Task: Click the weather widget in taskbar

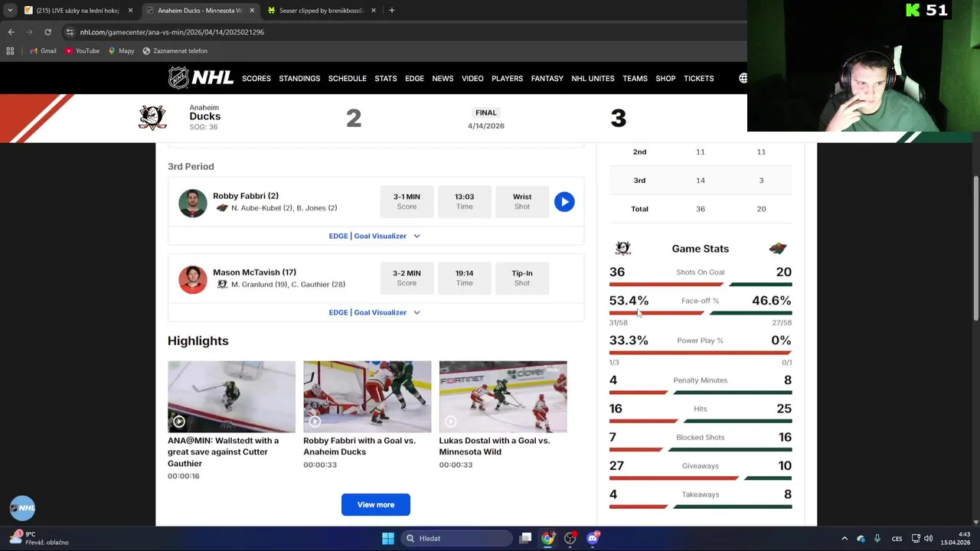Action: click(x=38, y=538)
